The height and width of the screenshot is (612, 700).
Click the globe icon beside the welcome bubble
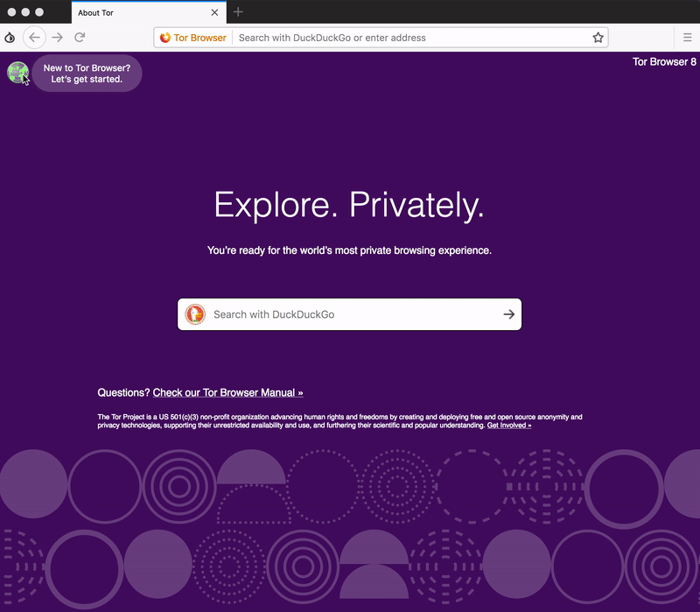(17, 73)
